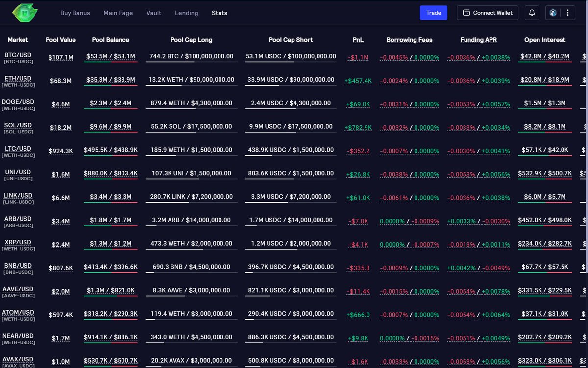The width and height of the screenshot is (588, 368).
Task: Click the 3.2M ARB pool cap long
Action: (x=192, y=220)
